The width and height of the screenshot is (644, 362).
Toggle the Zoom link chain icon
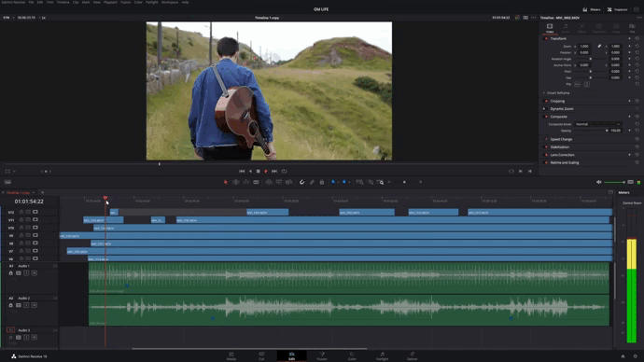(599, 47)
